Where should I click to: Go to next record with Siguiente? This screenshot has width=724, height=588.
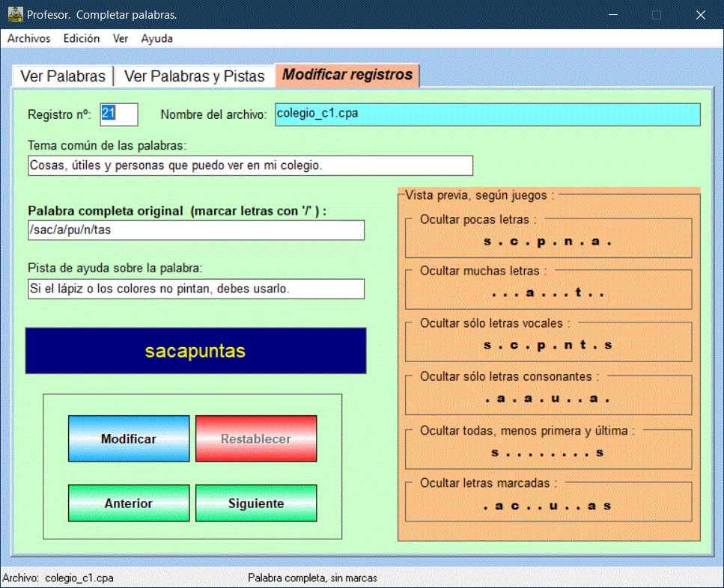click(x=256, y=503)
